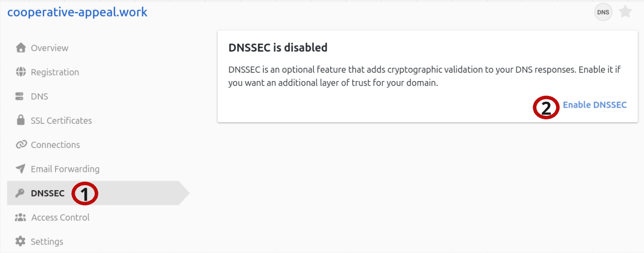Select the DNSSEC sidebar label
Viewport: 644px width, 253px height.
pos(48,193)
